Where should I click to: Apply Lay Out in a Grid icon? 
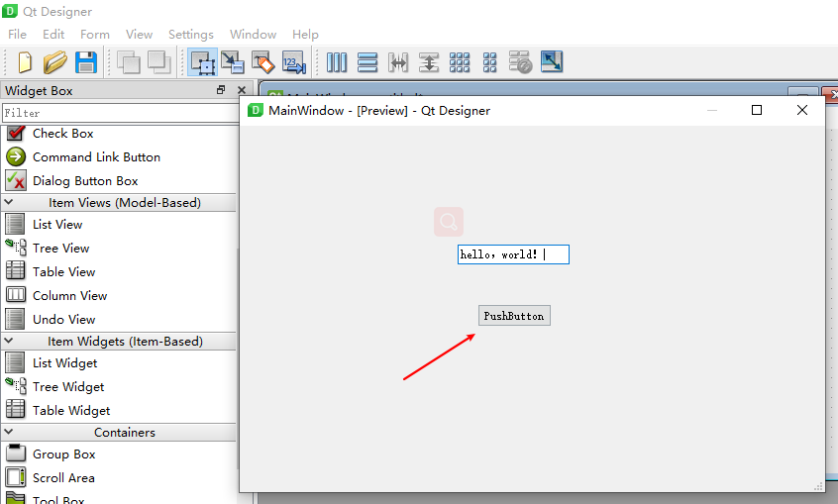[460, 62]
